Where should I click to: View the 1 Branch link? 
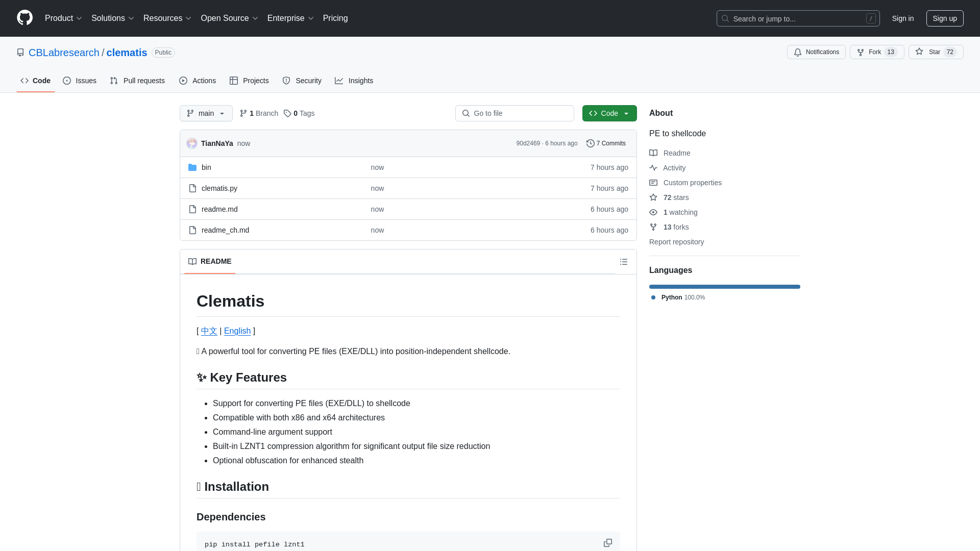pyautogui.click(x=259, y=113)
